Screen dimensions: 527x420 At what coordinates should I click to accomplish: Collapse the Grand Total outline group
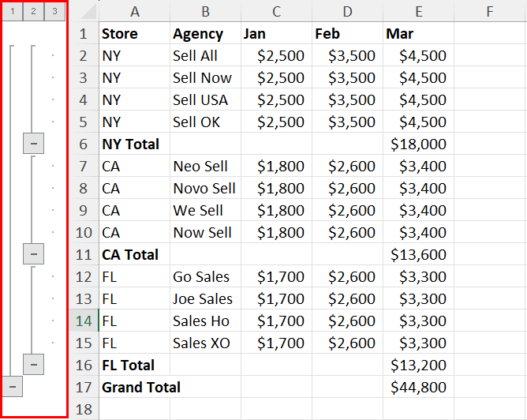[13, 387]
